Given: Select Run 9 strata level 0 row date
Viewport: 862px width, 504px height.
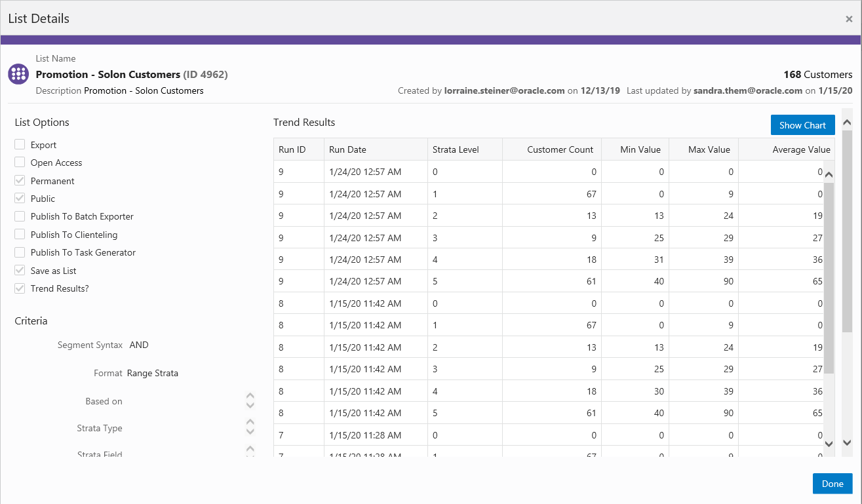Looking at the screenshot, I should pos(365,172).
